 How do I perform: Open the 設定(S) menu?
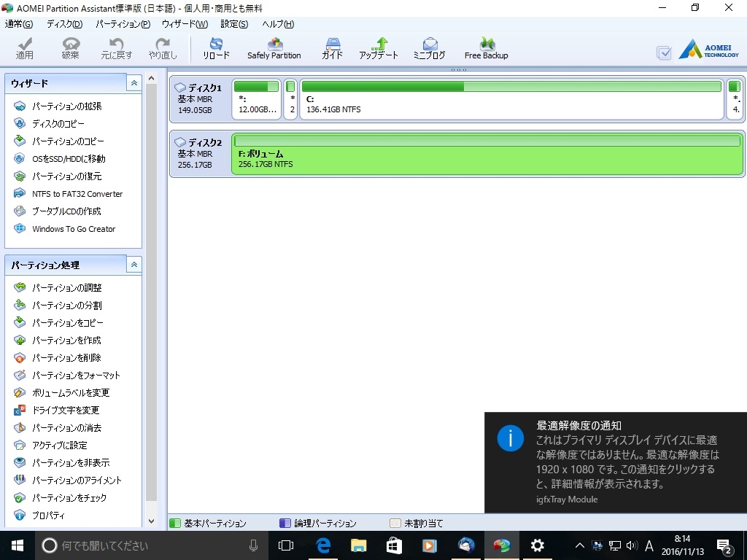[234, 24]
